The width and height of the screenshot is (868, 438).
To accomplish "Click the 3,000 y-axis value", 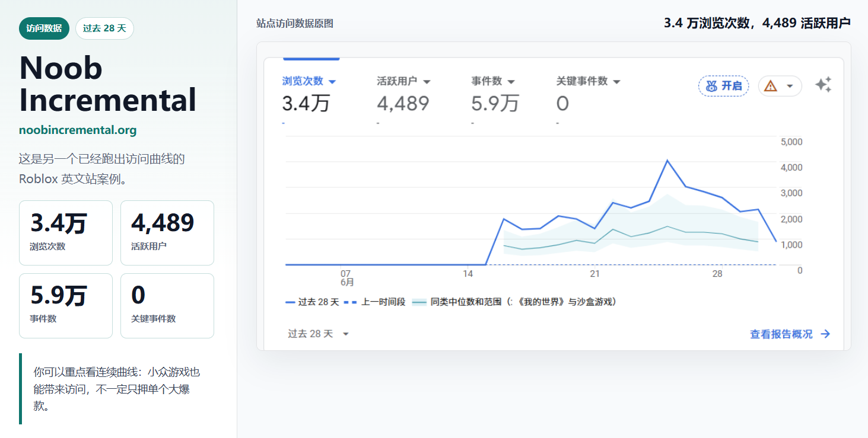I will 791,193.
